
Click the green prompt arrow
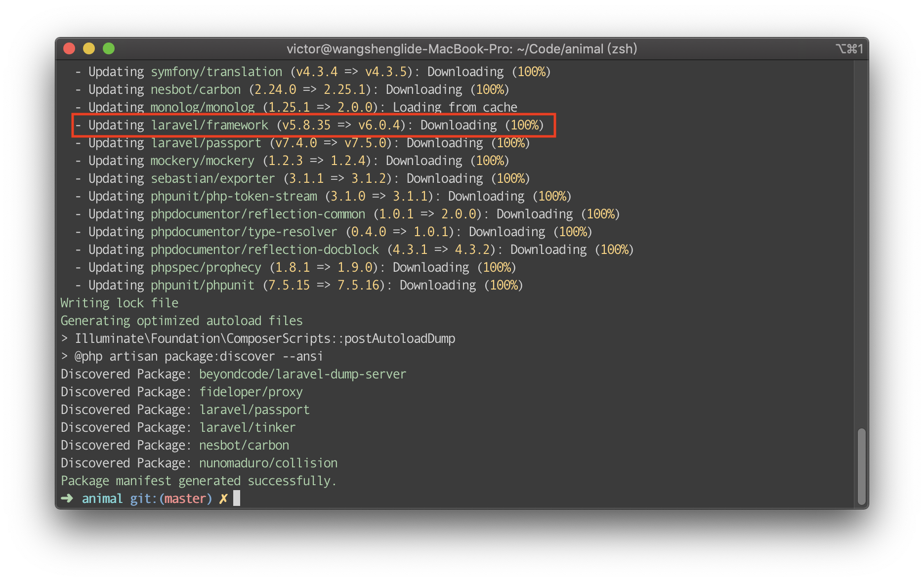click(67, 499)
